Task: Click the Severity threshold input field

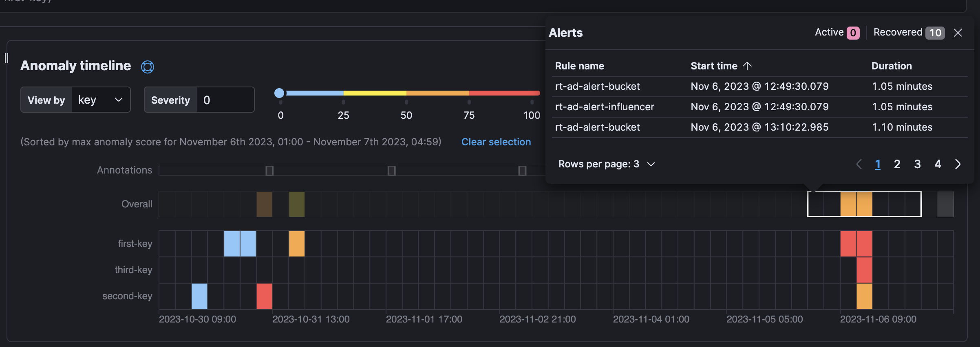Action: point(225,100)
